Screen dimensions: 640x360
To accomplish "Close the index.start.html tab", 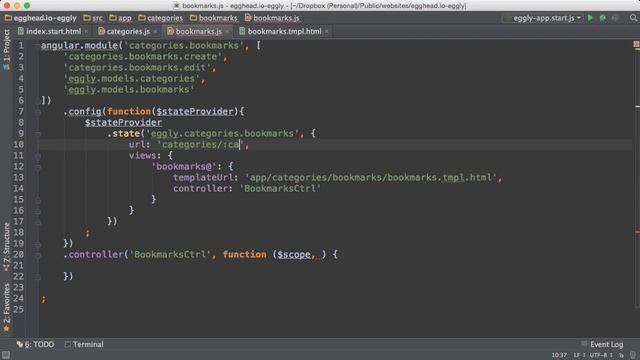I will coord(86,31).
